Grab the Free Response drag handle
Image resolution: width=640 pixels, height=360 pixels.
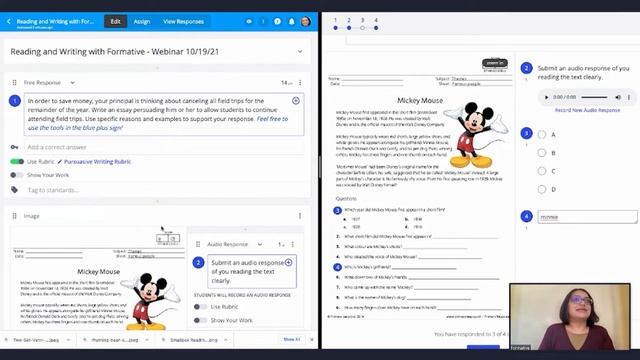click(x=14, y=82)
